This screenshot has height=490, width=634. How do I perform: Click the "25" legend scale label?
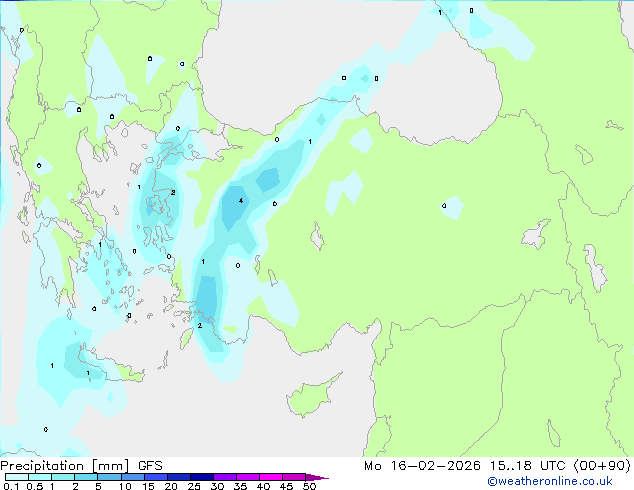pyautogui.click(x=194, y=486)
